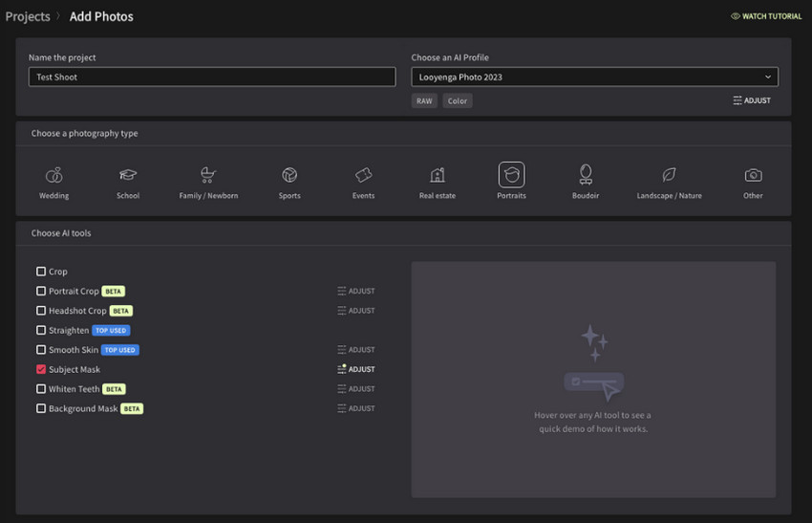Image resolution: width=812 pixels, height=523 pixels.
Task: Choose the School graduation cap icon
Action: click(128, 175)
